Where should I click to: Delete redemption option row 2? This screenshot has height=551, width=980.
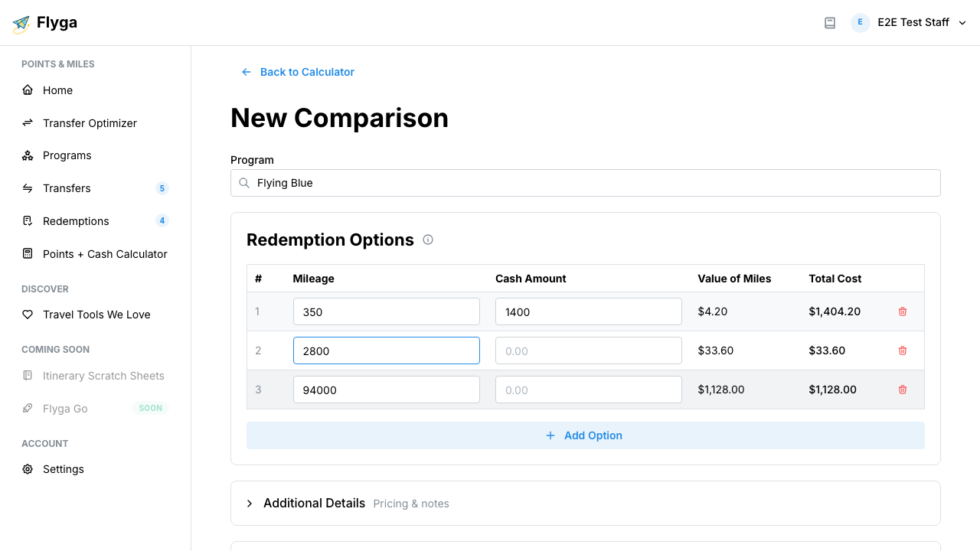pyautogui.click(x=903, y=350)
